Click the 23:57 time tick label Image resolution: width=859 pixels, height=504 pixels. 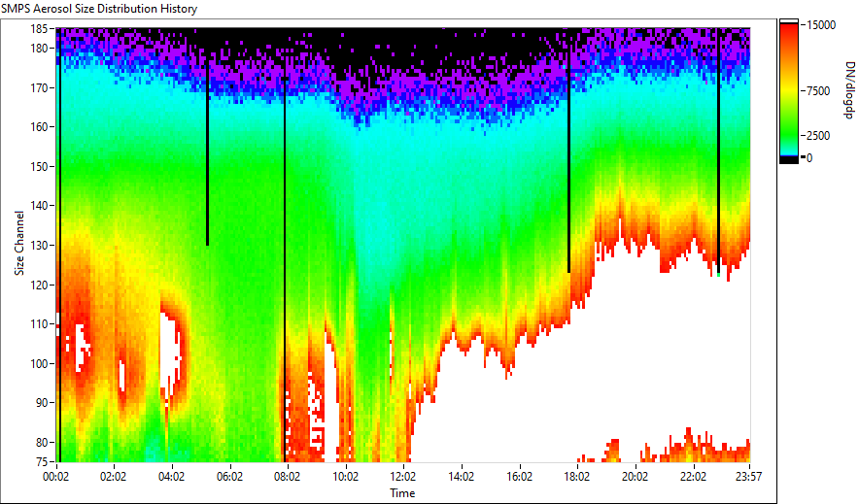click(749, 477)
